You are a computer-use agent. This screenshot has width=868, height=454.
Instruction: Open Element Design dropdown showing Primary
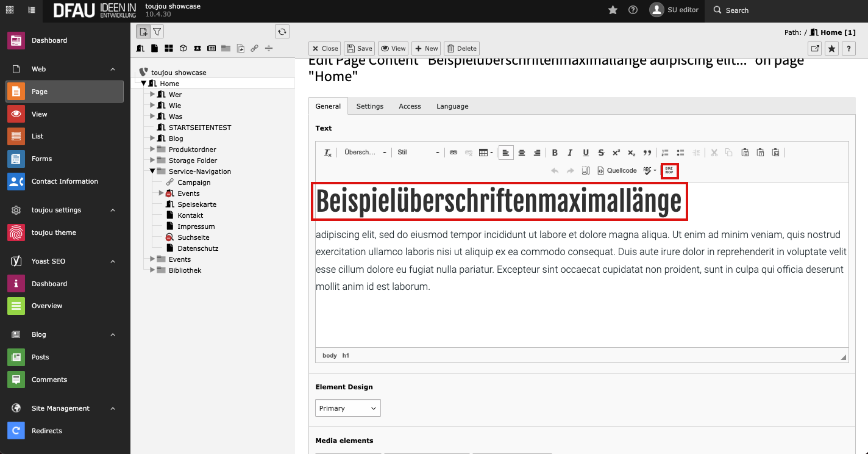pyautogui.click(x=348, y=408)
